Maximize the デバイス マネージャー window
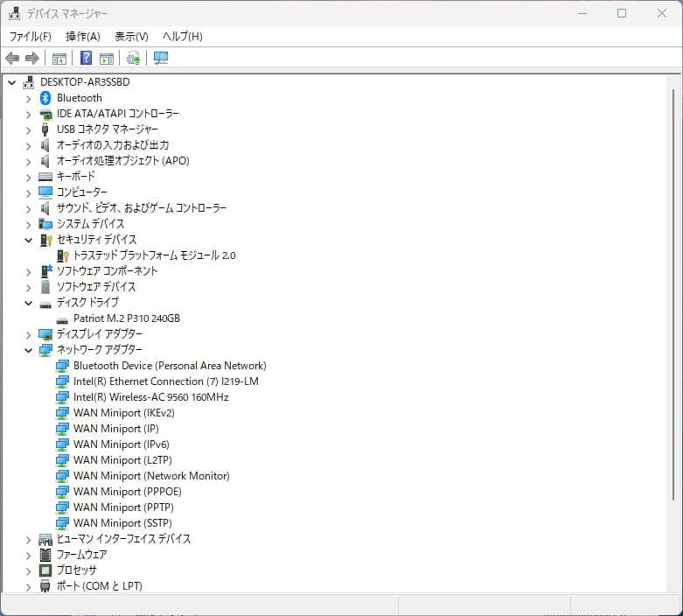The height and width of the screenshot is (616, 683). [622, 13]
